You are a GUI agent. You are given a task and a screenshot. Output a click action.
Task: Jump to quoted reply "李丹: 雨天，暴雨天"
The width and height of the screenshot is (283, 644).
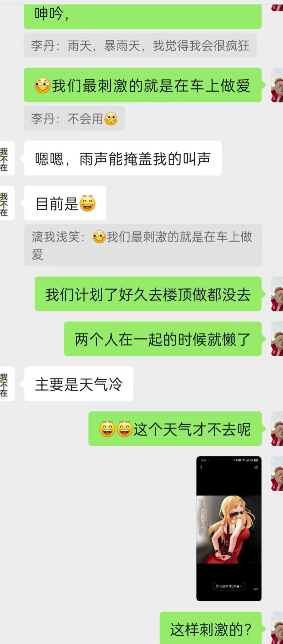click(140, 46)
